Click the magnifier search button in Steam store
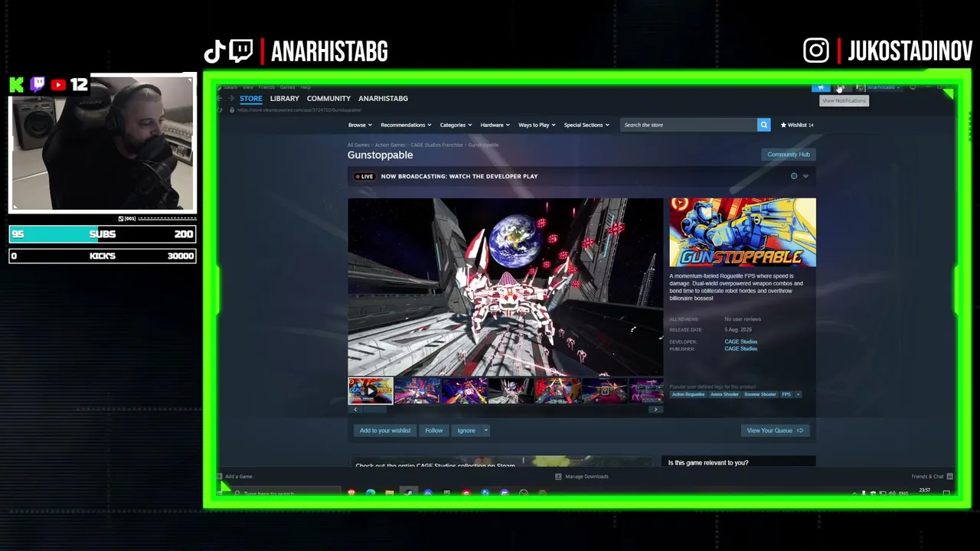The image size is (980, 551). (x=763, y=125)
